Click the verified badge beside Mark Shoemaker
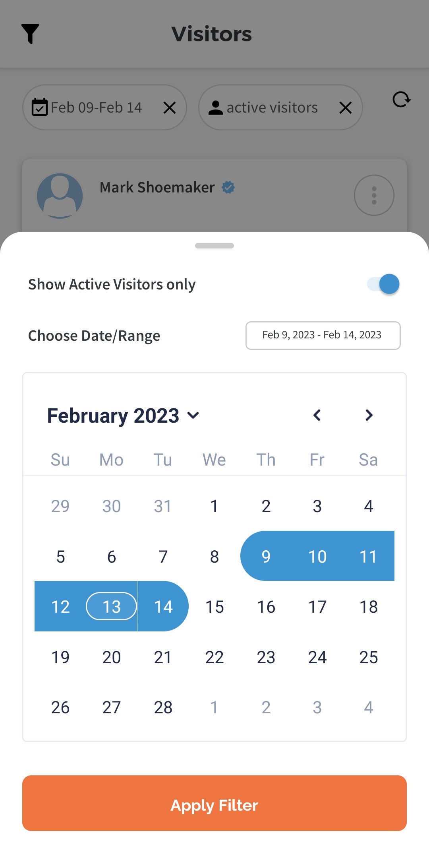Image resolution: width=429 pixels, height=868 pixels. 228,187
